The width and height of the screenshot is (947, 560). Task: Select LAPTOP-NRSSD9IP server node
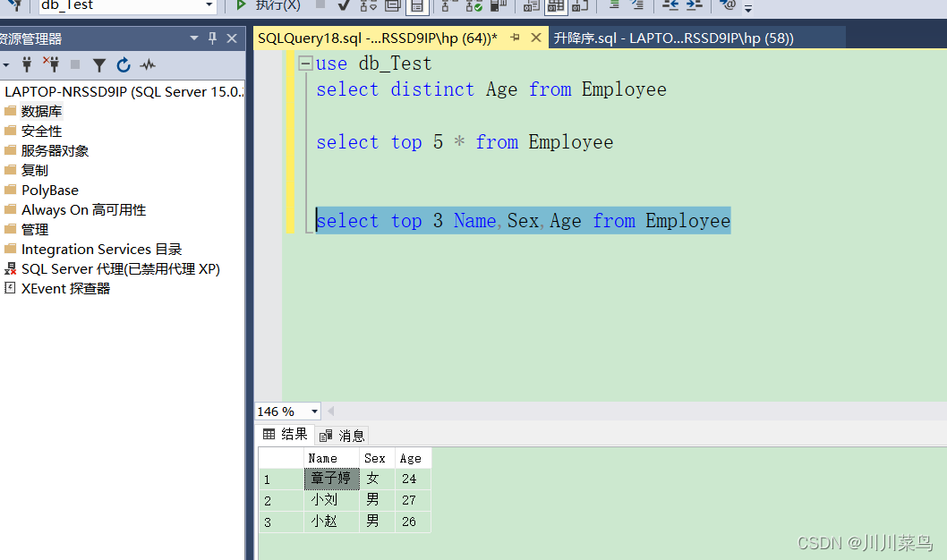point(124,92)
